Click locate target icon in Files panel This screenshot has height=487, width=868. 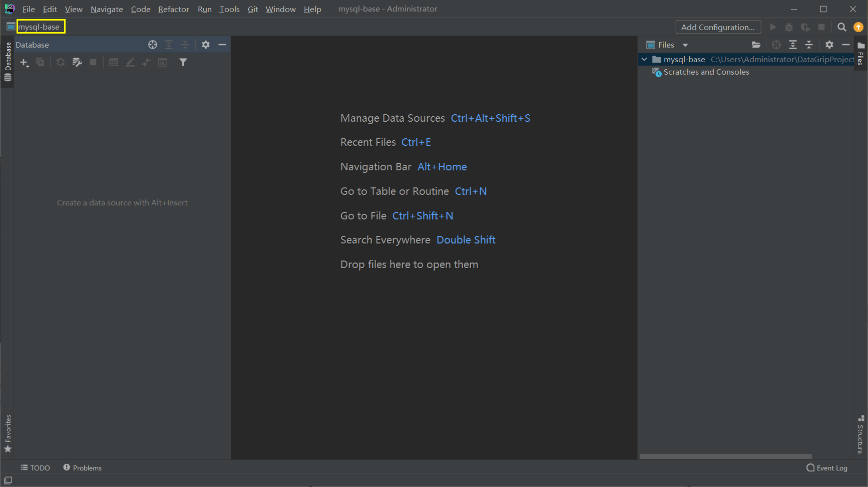[776, 45]
